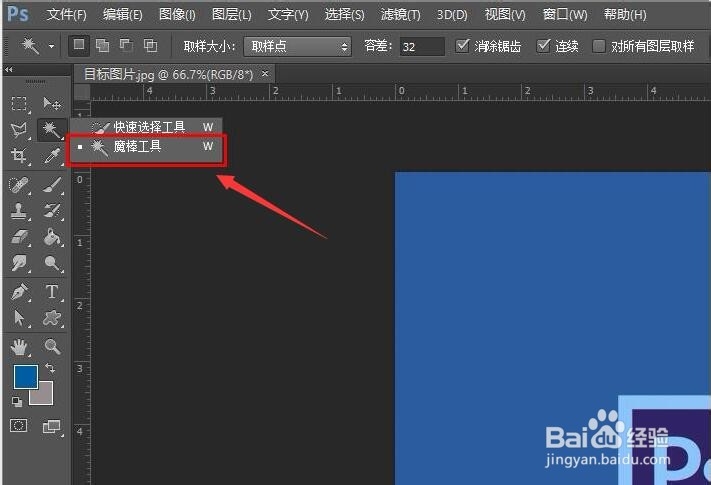This screenshot has width=711, height=485.
Task: Select the History Brush tool
Action: [52, 211]
